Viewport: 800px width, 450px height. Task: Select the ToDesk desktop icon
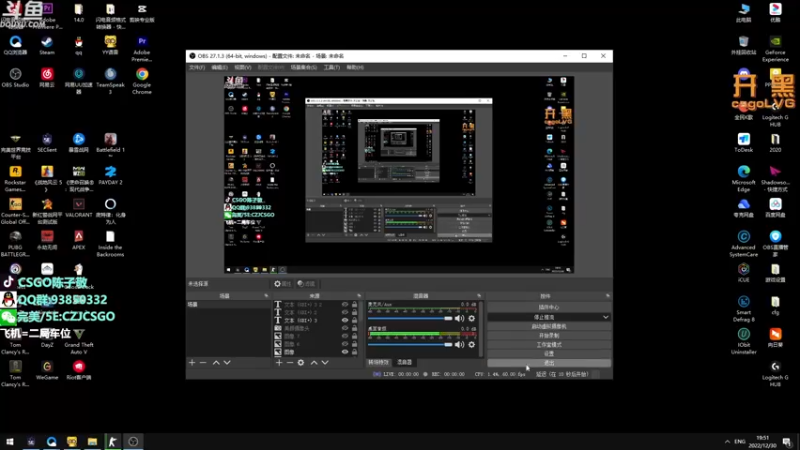click(743, 143)
